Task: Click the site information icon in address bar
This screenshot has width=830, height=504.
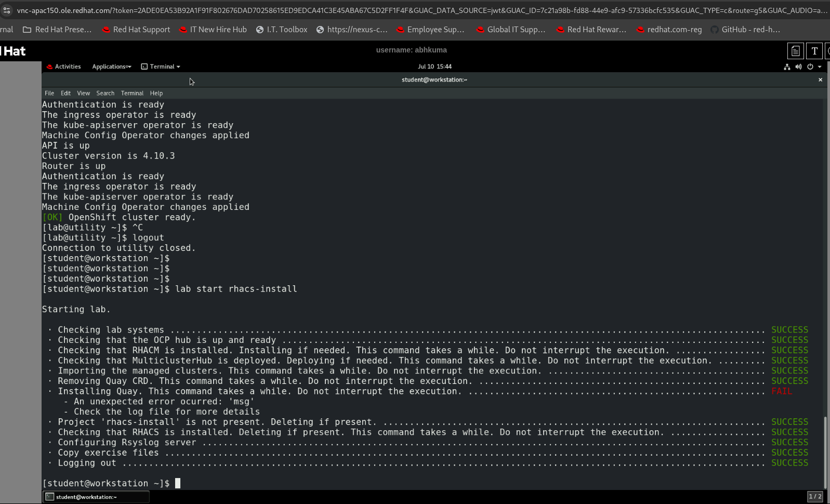Action: tap(7, 10)
